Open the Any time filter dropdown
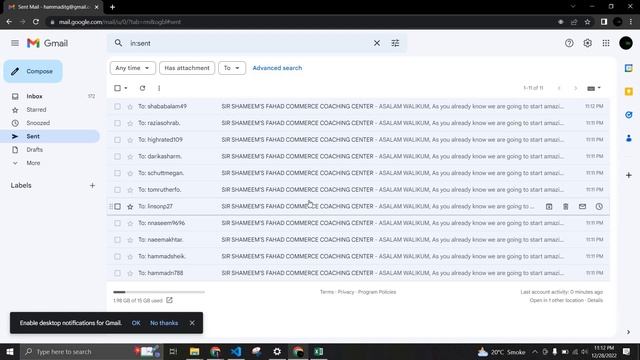The height and width of the screenshot is (360, 640). point(132,68)
